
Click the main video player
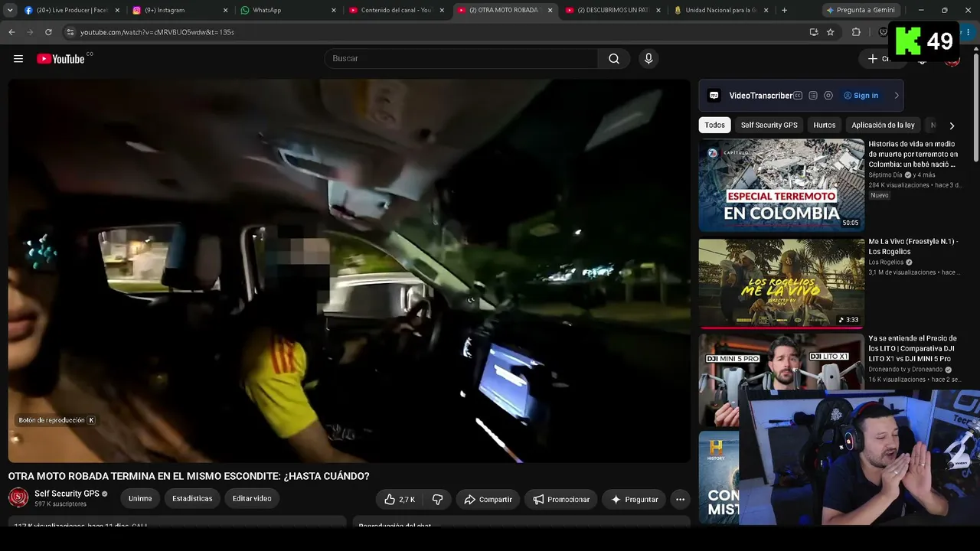pos(349,271)
